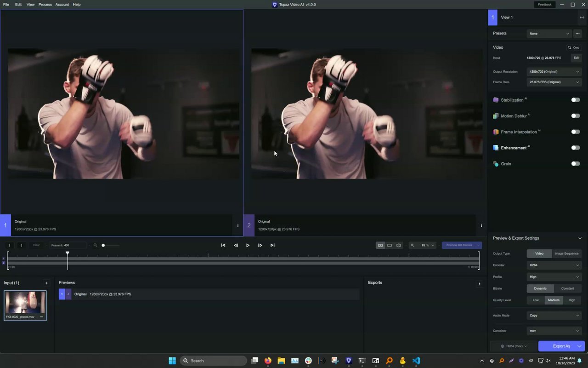Open the Encoder dropdown showing H264

[554, 265]
